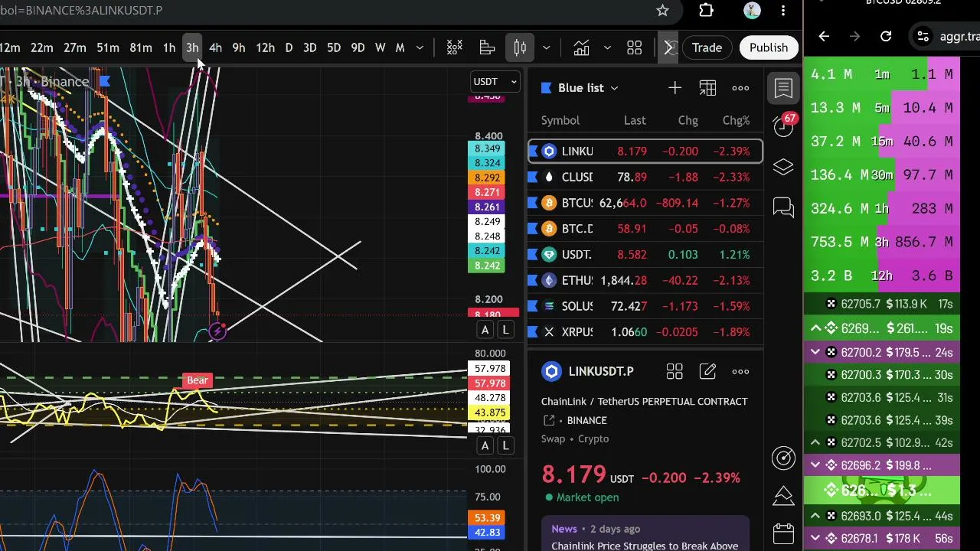Toggle log scale L on the price chart
Screen dimensions: 980x551
(505, 330)
